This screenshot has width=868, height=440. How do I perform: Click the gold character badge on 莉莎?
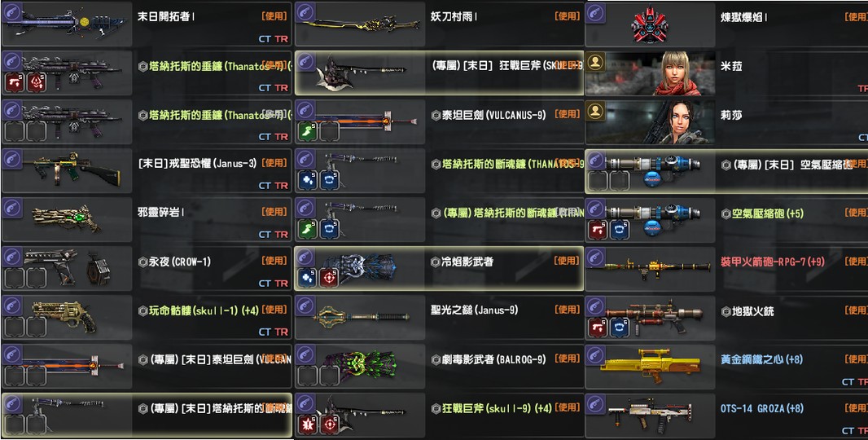595,111
